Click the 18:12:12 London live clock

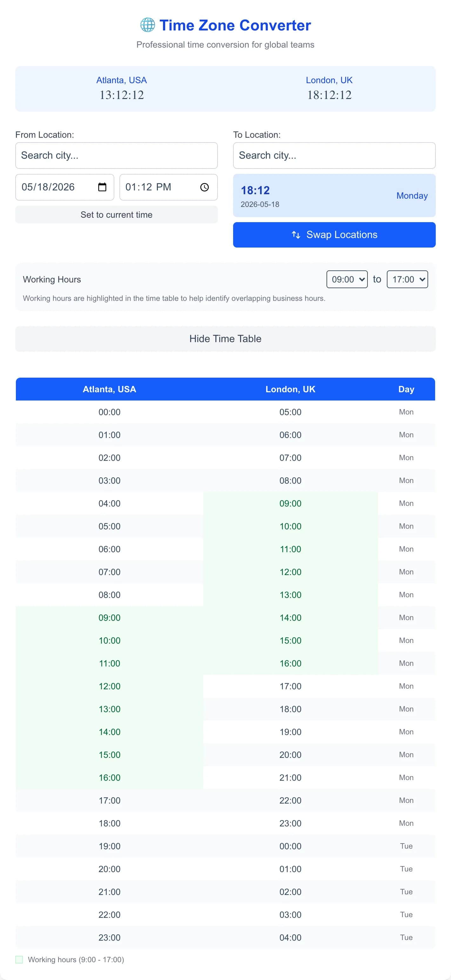point(329,95)
